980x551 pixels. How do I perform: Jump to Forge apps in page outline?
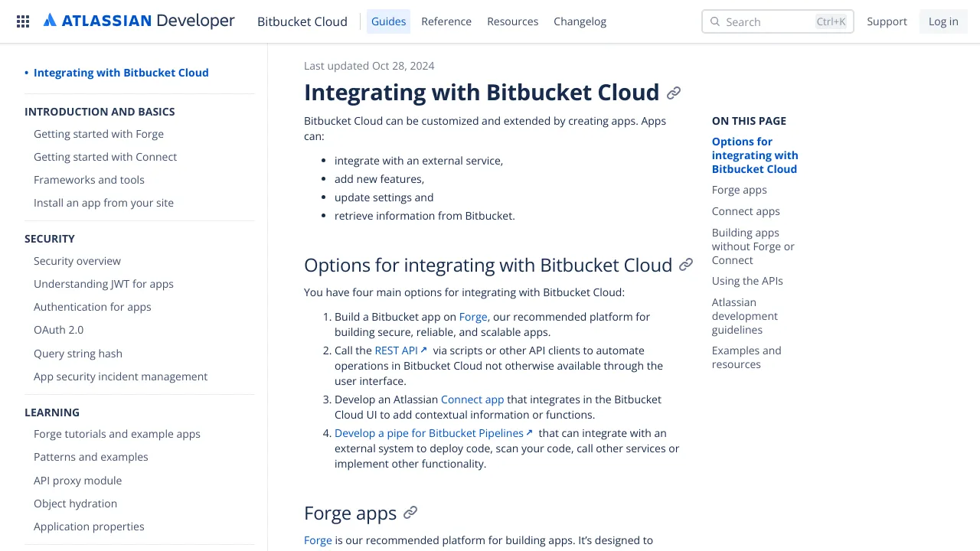pyautogui.click(x=739, y=190)
